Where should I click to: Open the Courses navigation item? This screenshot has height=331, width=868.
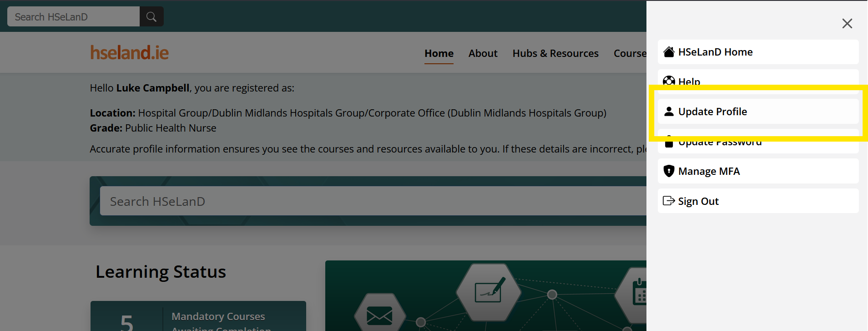coord(630,53)
